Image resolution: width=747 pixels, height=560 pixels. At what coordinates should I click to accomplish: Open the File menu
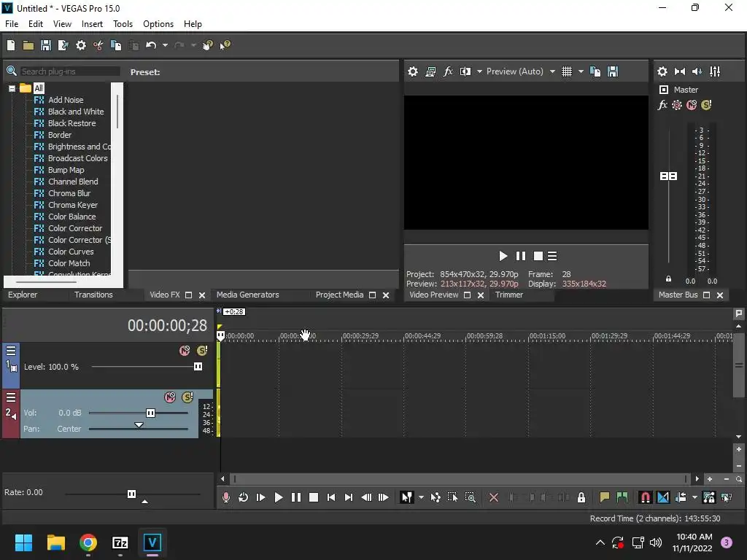click(x=12, y=24)
